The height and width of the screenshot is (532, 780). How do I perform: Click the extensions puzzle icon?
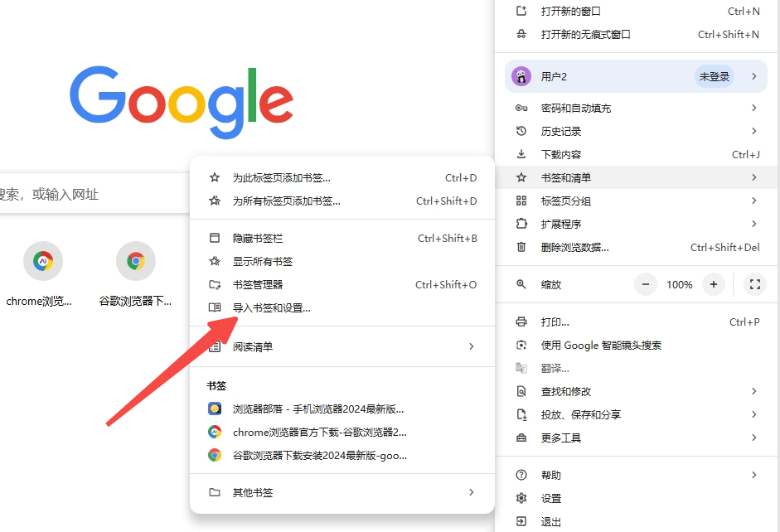click(x=521, y=224)
